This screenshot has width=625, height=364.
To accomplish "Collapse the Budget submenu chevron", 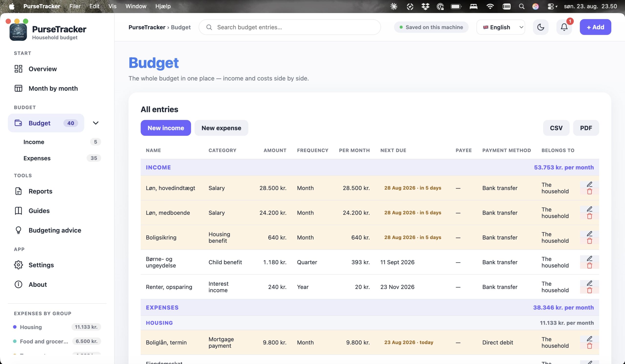I will click(x=95, y=123).
